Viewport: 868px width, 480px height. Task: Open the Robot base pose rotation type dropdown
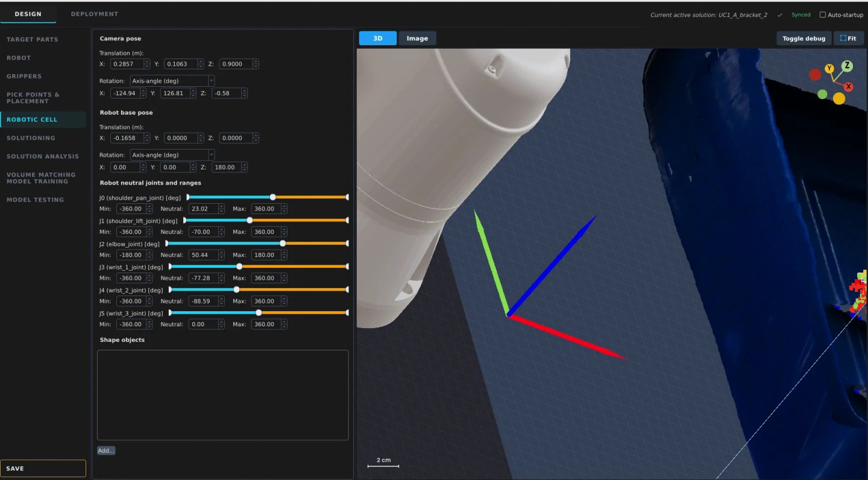point(172,155)
